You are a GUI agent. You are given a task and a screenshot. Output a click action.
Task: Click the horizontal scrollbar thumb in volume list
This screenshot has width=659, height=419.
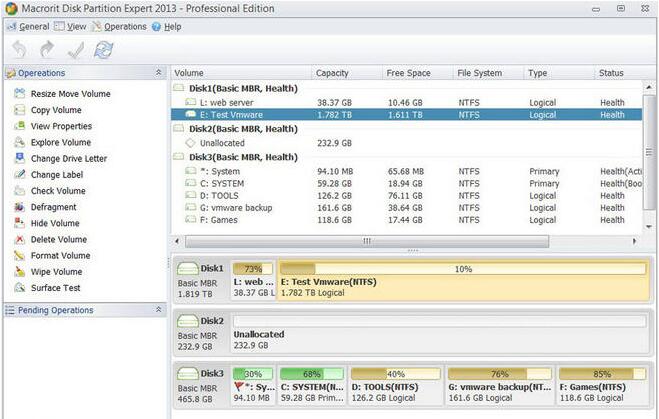367,241
